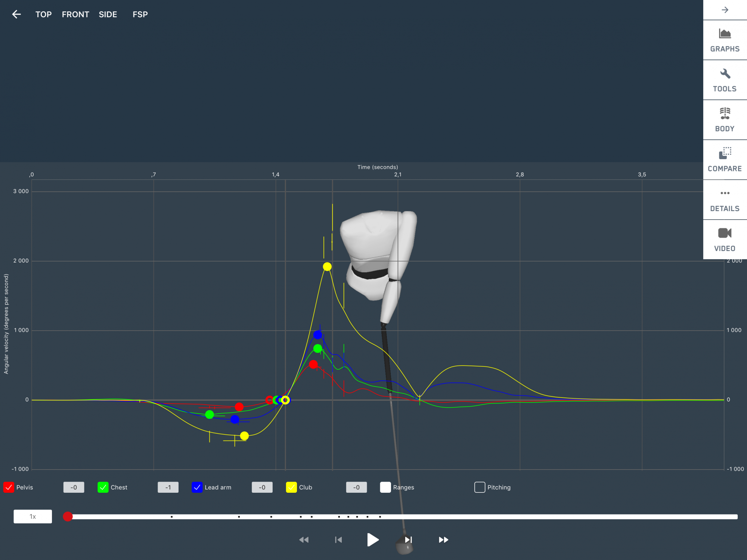The image size is (747, 560).
Task: Select the red Pelvis peak marker
Action: [313, 364]
